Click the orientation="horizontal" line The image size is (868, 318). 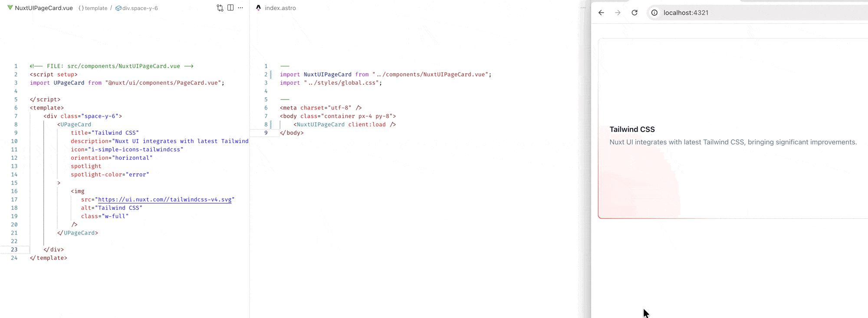click(112, 158)
